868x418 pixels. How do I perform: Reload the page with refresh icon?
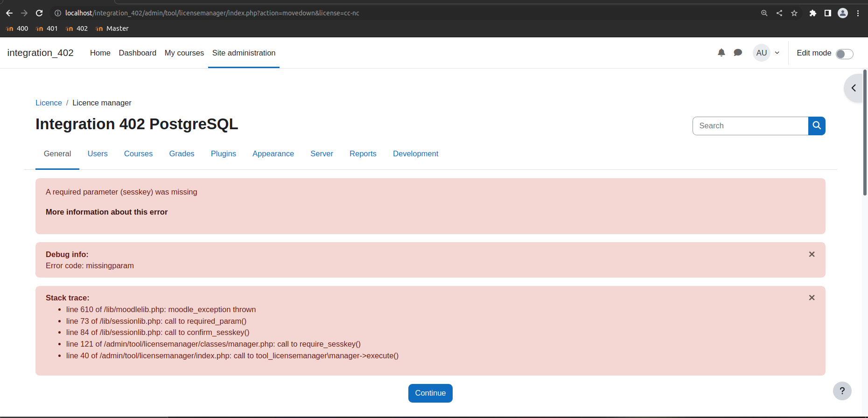coord(39,13)
